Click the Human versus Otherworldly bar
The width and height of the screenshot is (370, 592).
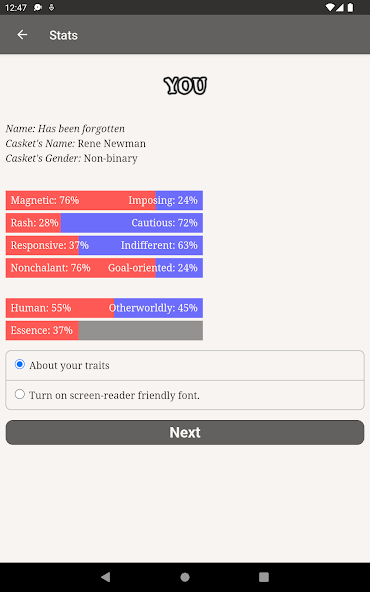coord(104,308)
